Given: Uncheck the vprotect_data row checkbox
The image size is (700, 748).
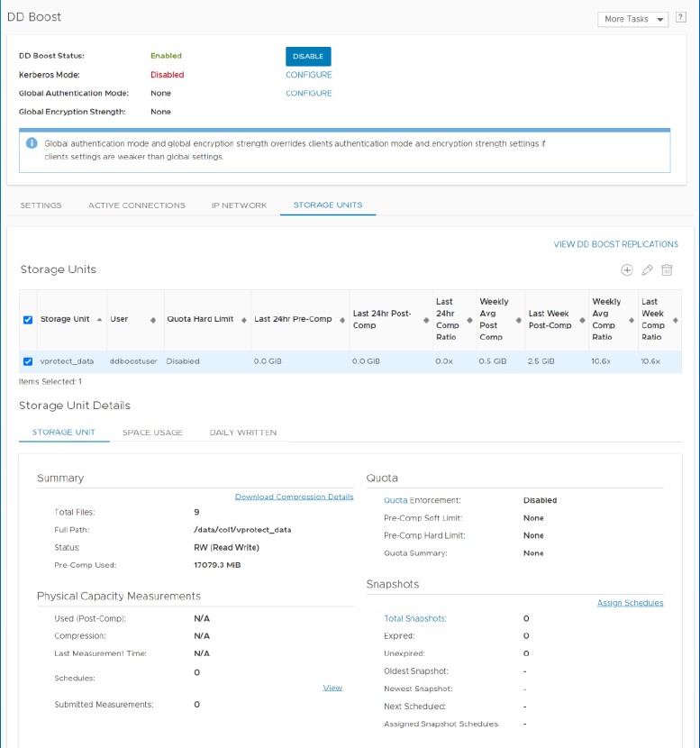Looking at the screenshot, I should (27, 361).
